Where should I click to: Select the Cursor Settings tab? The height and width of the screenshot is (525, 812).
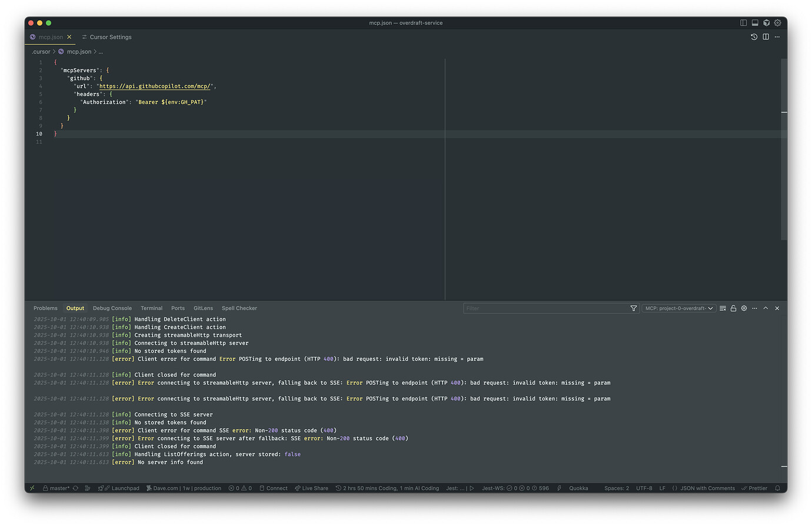point(110,36)
